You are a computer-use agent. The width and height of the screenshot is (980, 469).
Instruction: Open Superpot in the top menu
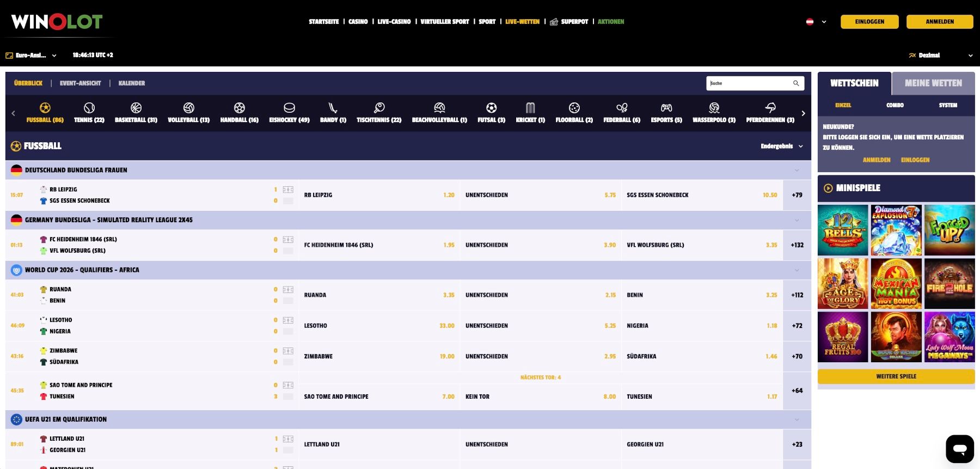(x=569, y=22)
